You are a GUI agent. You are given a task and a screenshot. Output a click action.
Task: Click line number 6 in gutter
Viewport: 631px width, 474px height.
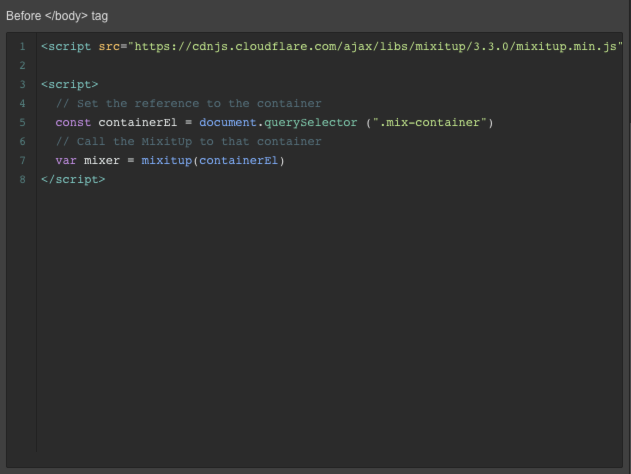tap(23, 142)
